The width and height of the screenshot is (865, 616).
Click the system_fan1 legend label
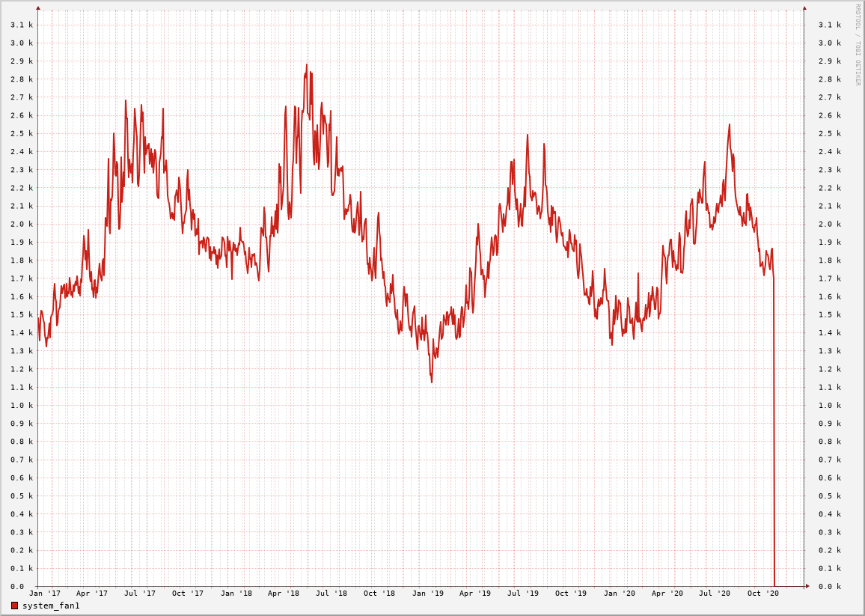click(51, 606)
